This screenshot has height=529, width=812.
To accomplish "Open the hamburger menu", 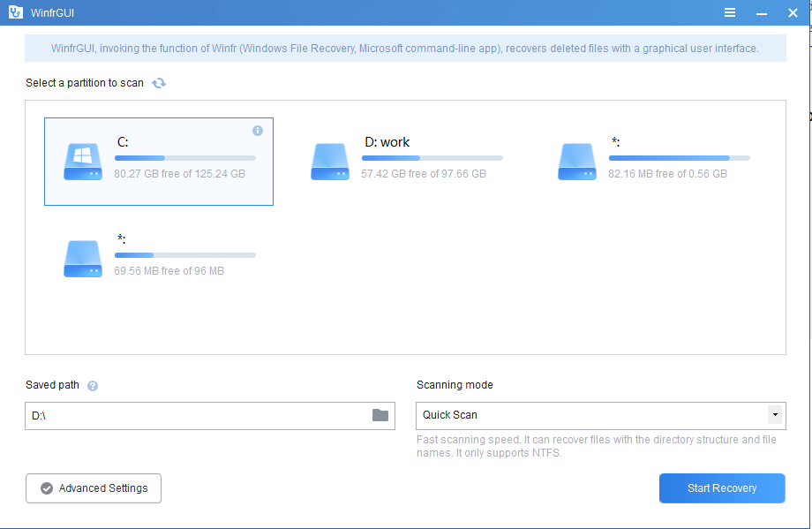I will 730,12.
